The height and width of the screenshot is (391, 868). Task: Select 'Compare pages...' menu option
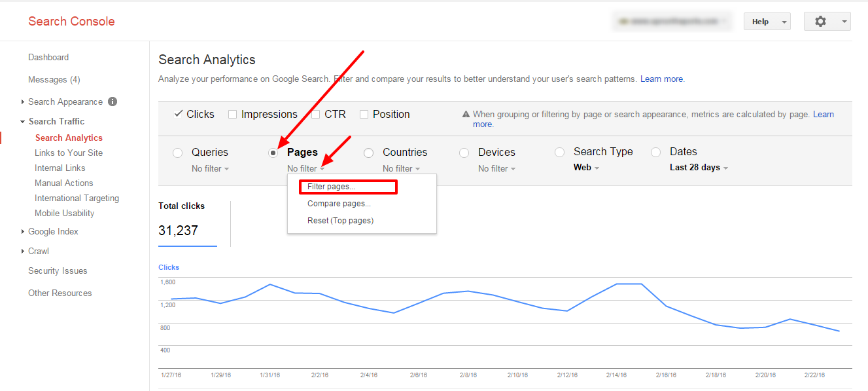(339, 204)
